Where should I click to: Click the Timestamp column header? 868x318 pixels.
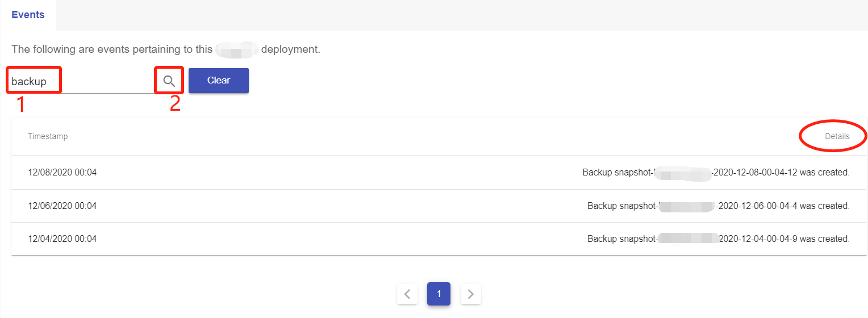(x=48, y=136)
